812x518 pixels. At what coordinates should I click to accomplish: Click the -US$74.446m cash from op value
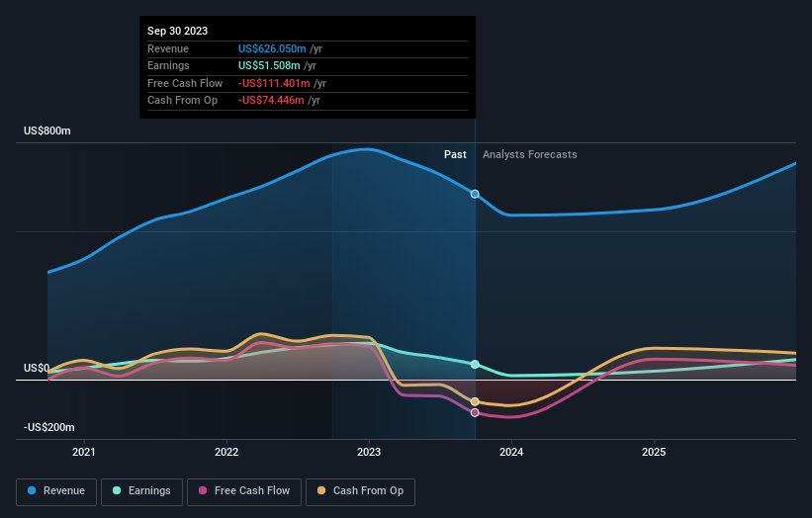click(271, 101)
